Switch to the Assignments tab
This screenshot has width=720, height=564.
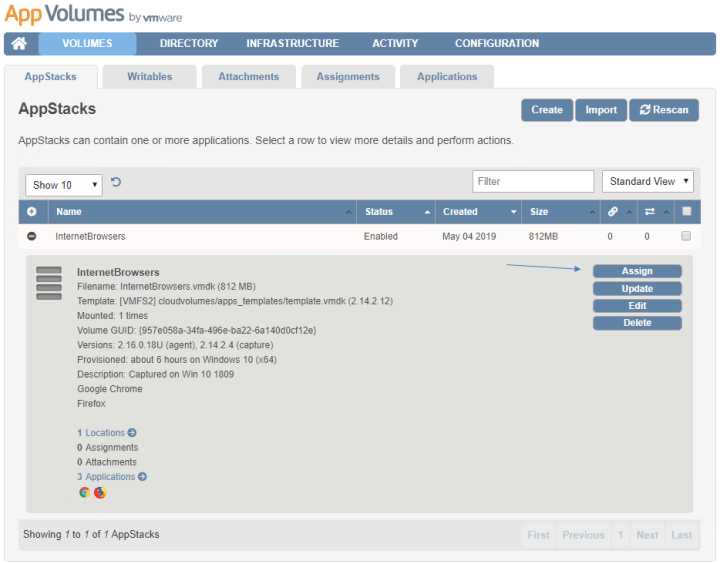pyautogui.click(x=348, y=77)
